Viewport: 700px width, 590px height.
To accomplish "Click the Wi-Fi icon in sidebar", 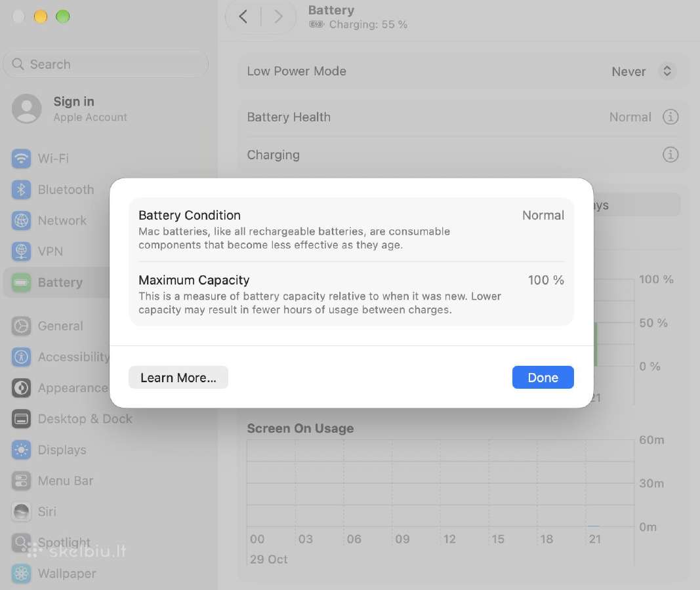I will [x=21, y=158].
